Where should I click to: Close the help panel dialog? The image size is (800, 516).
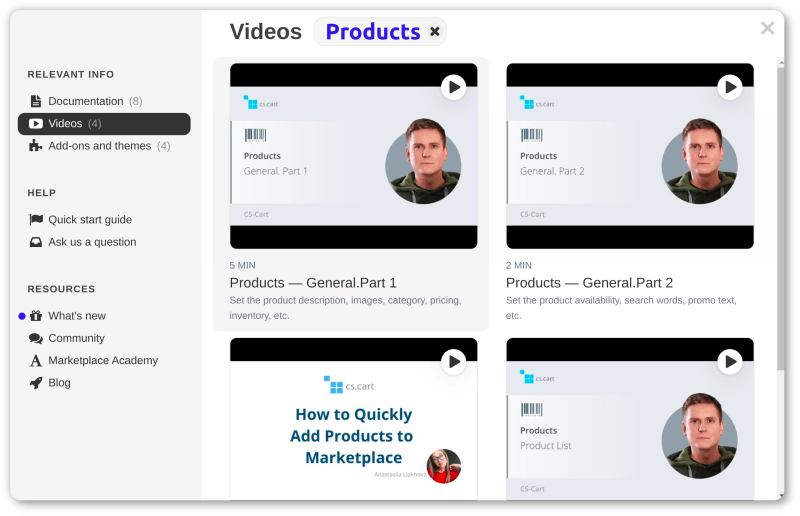[767, 28]
